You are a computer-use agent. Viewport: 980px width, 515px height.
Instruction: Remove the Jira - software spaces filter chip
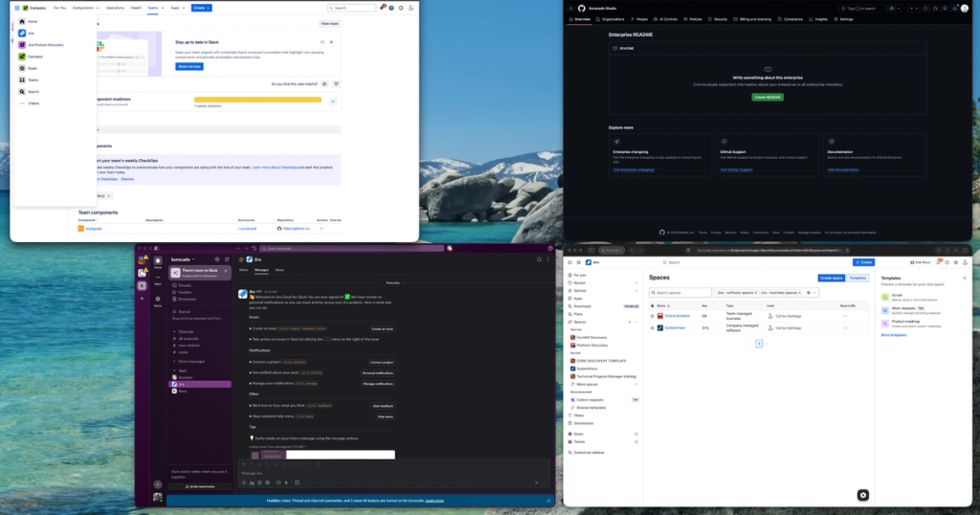coord(756,293)
